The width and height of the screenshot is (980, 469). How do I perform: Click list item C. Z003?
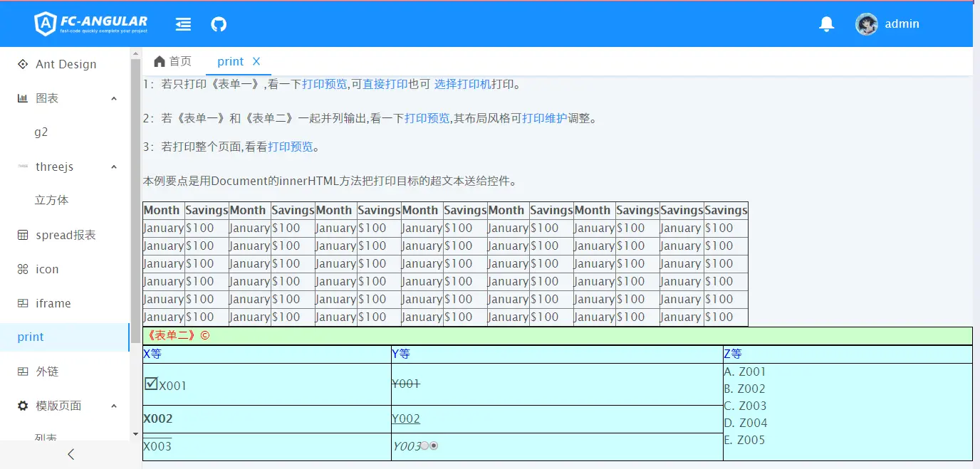pos(745,406)
